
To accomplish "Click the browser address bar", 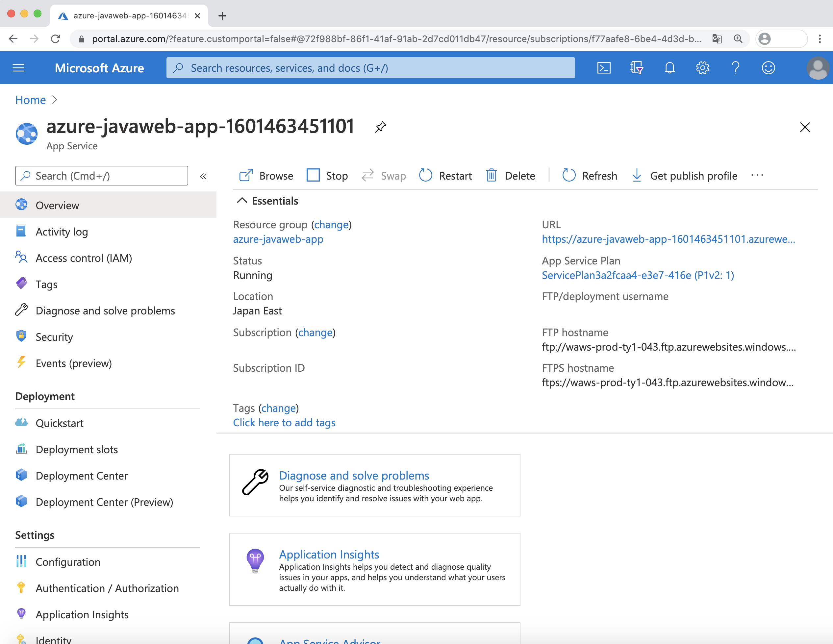I will [x=397, y=39].
